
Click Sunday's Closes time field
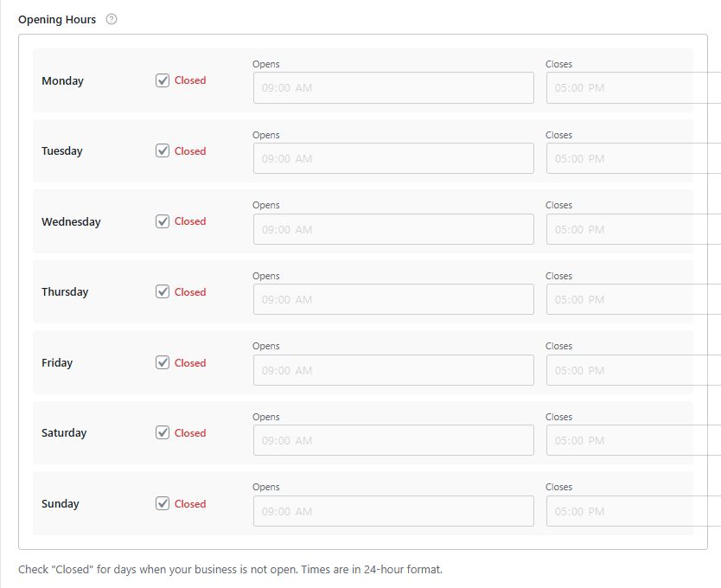coord(633,511)
